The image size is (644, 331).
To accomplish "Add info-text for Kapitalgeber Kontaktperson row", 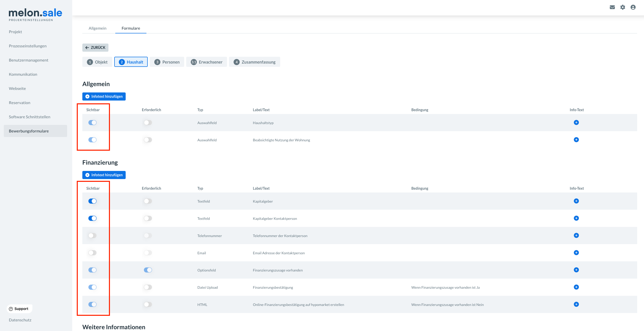I will pyautogui.click(x=576, y=218).
